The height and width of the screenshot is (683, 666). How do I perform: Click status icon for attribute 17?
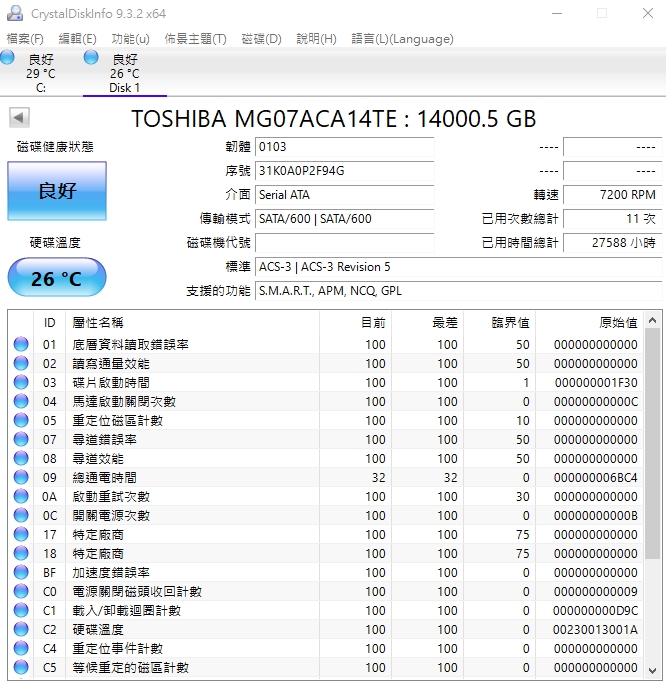coord(21,534)
